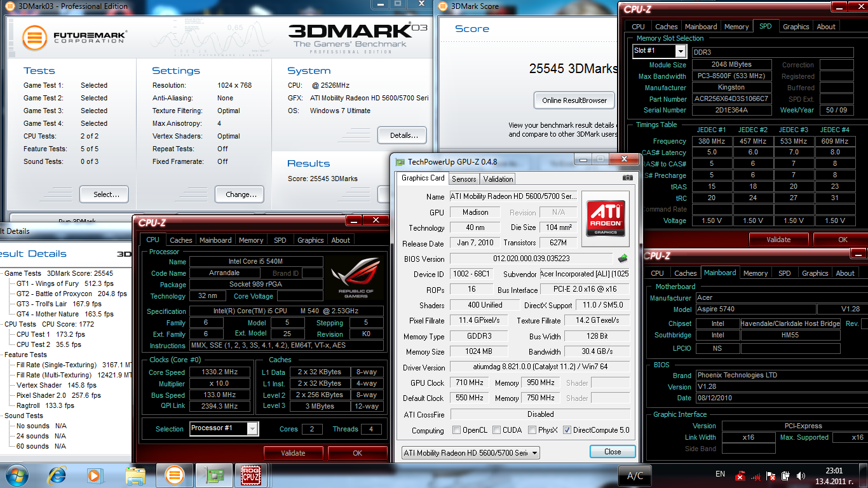The image size is (868, 488).
Task: Open the Memory tab in the Acer mainboard CPU-Z window
Action: pos(756,273)
